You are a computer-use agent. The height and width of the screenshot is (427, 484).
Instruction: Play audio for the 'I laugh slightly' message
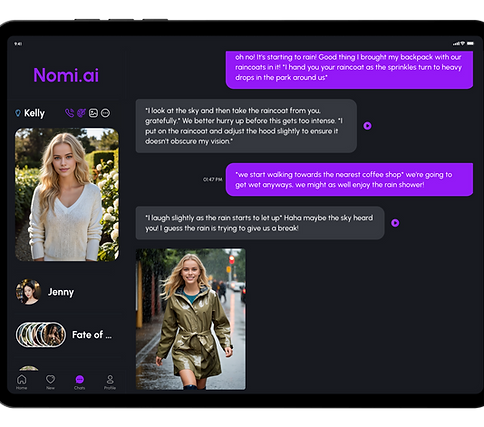click(395, 223)
